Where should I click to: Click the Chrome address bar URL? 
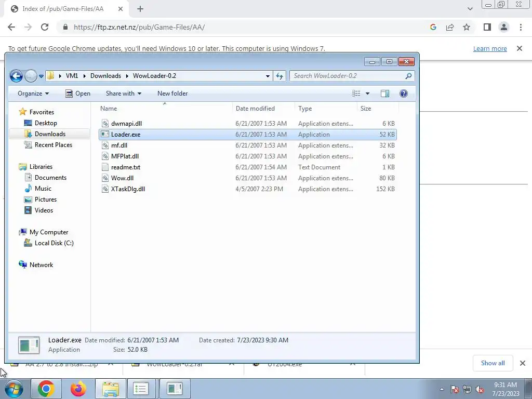(139, 27)
